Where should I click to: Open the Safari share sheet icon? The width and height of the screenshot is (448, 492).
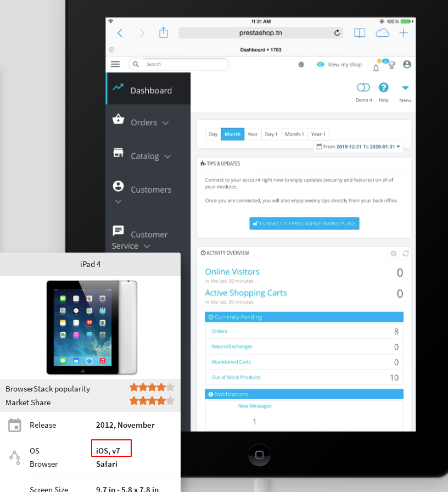pos(164,32)
